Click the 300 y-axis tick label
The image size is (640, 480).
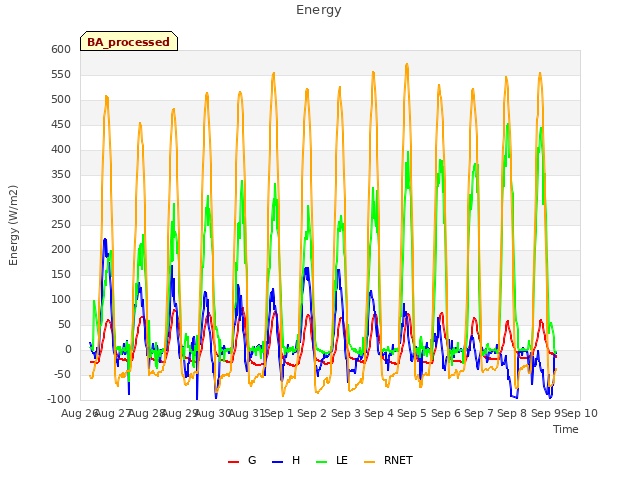coord(61,200)
